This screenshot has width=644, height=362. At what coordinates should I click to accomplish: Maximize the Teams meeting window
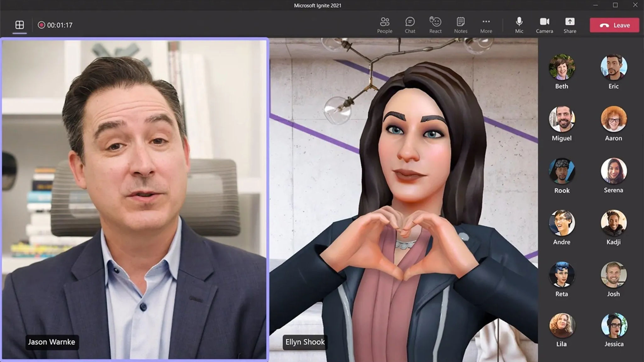(x=615, y=5)
